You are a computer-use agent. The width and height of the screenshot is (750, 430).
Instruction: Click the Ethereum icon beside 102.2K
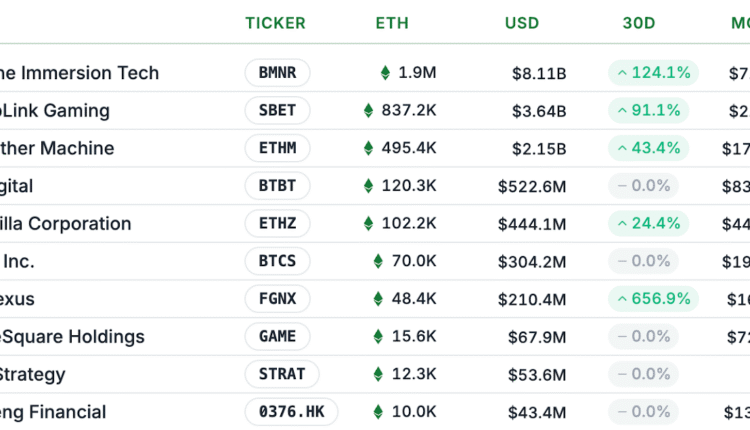pyautogui.click(x=368, y=224)
